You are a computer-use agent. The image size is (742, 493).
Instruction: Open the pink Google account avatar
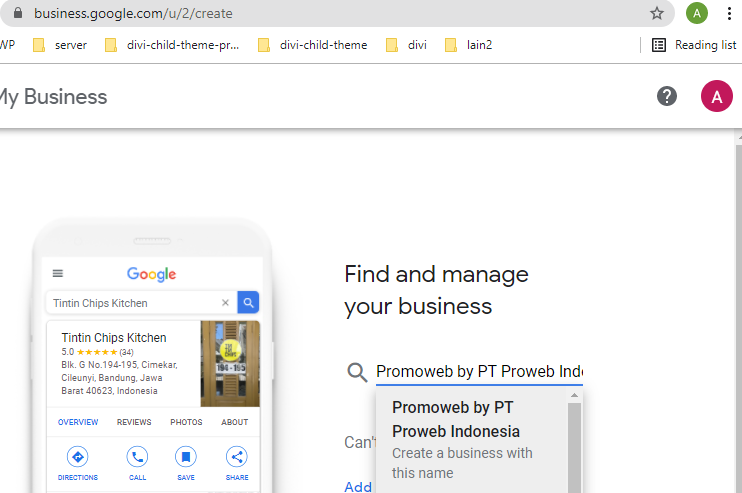(x=716, y=96)
